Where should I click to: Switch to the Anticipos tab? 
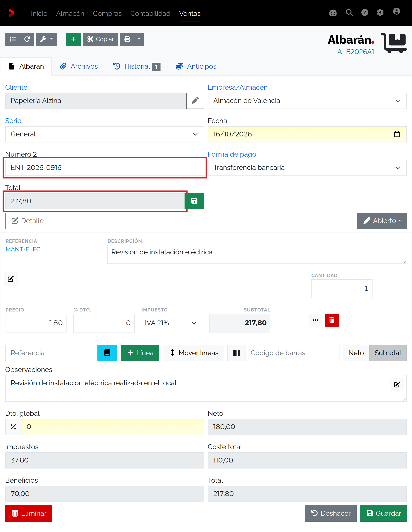pos(196,66)
